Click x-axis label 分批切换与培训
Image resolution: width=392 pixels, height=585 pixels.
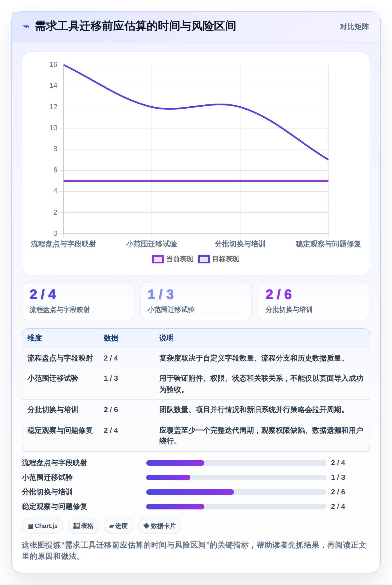[240, 244]
